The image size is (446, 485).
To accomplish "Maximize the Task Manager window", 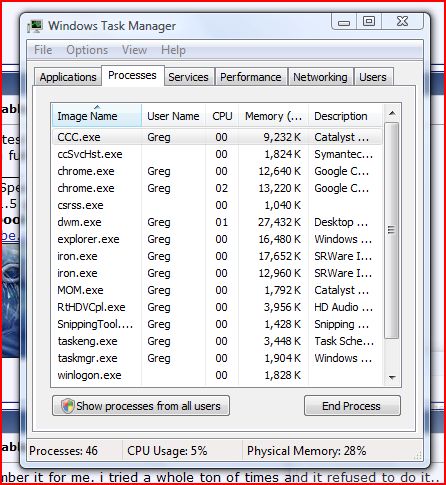I will click(x=369, y=22).
